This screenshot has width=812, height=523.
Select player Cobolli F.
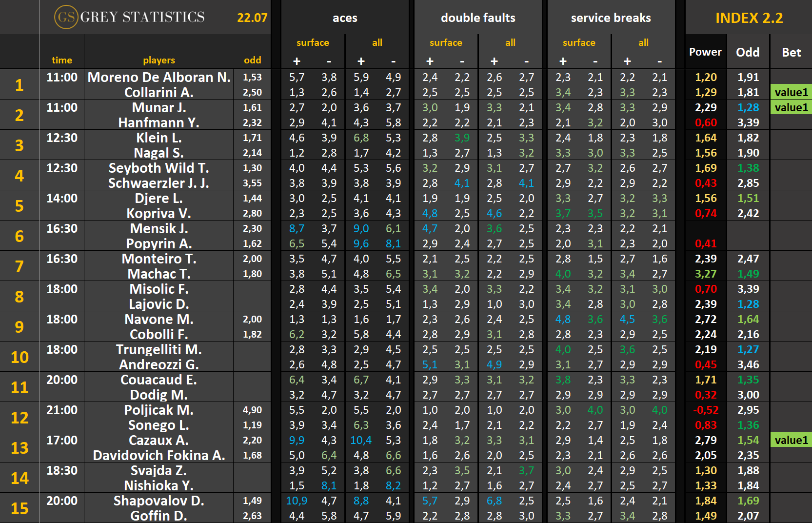(x=159, y=334)
